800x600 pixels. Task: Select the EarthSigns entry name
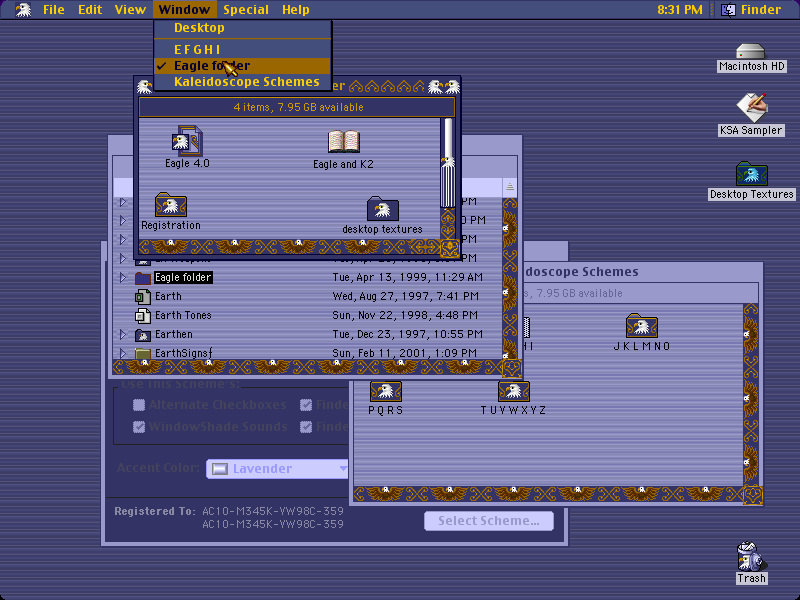pyautogui.click(x=183, y=353)
